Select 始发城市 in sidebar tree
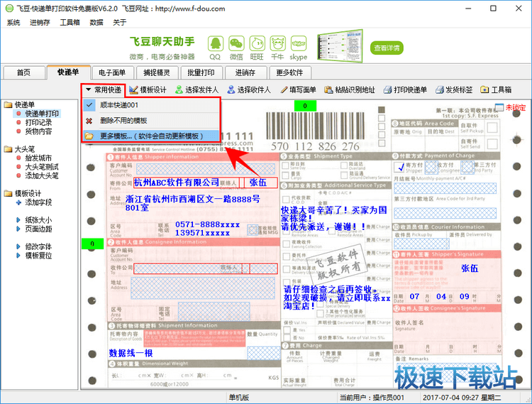Image resolution: width=532 pixels, height=404 pixels. [x=38, y=158]
